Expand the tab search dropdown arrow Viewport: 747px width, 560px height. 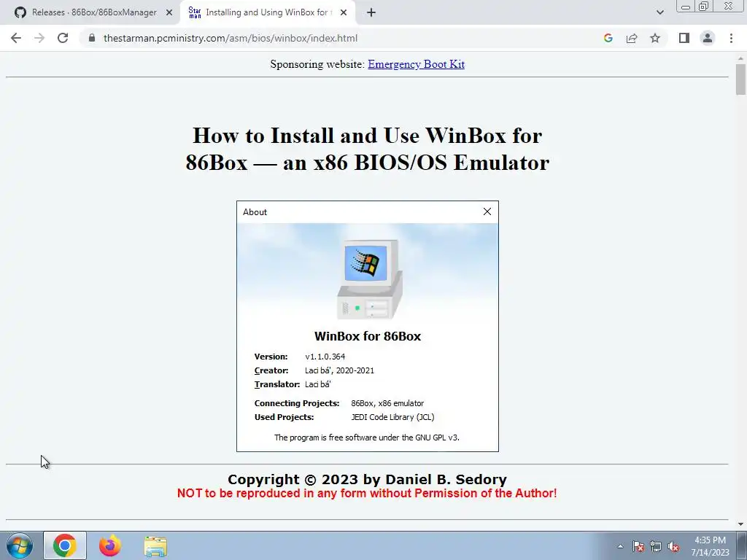click(659, 12)
